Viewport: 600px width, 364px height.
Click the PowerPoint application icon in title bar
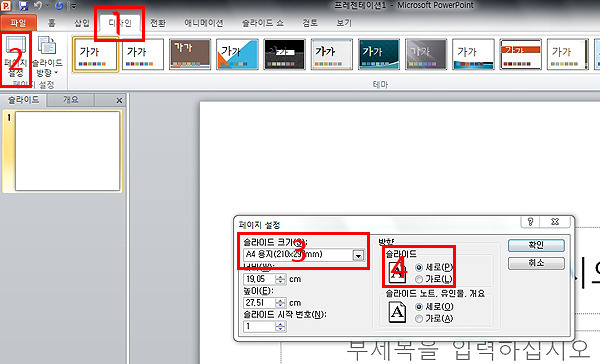pos(6,6)
